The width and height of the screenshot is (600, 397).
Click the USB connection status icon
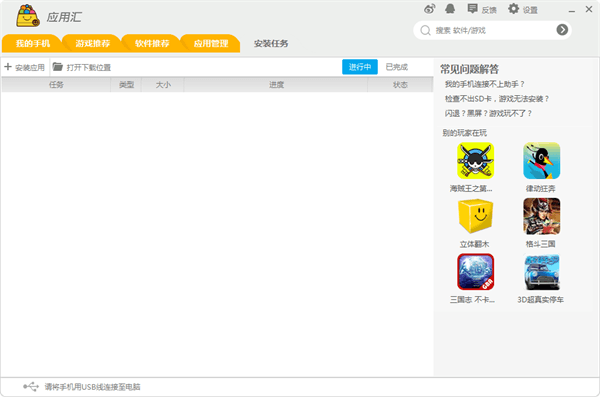[31, 387]
